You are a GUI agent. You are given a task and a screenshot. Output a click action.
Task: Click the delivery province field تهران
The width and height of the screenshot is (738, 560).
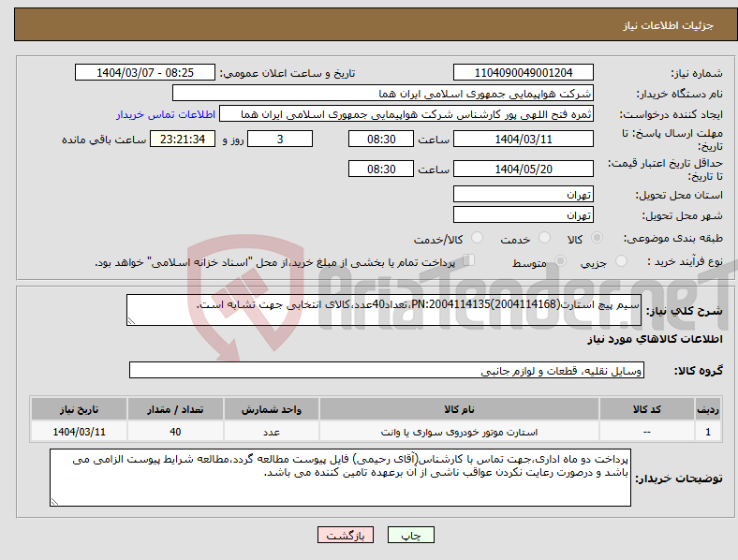click(x=524, y=194)
